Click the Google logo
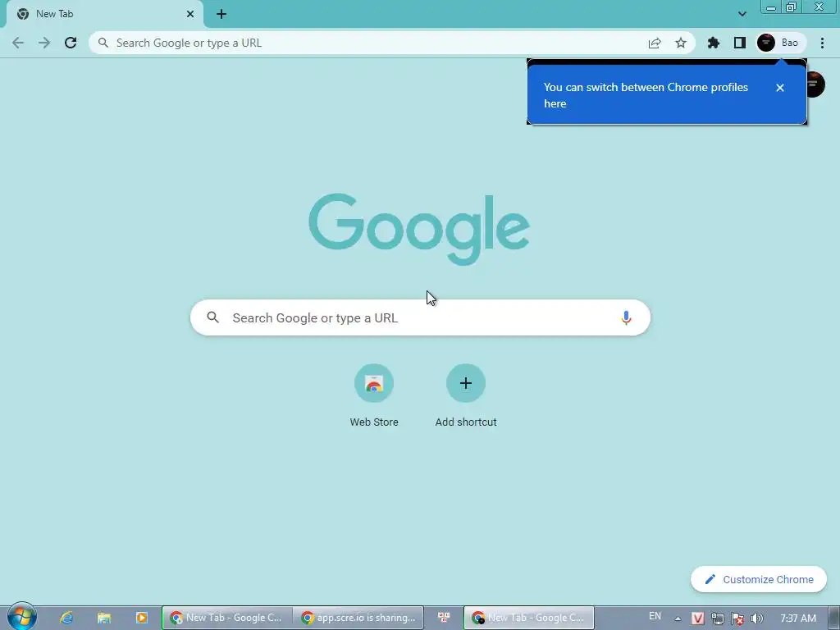840x630 pixels. [419, 230]
